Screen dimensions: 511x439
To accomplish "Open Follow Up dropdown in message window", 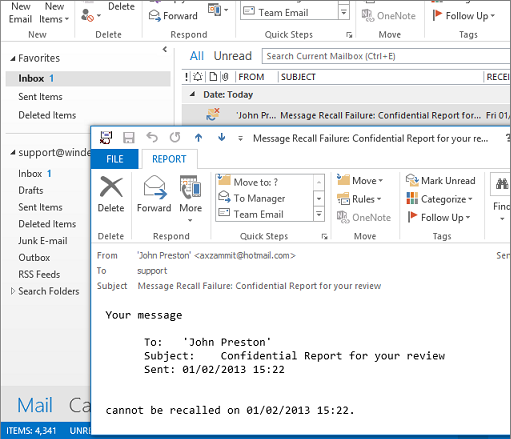I will 439,217.
